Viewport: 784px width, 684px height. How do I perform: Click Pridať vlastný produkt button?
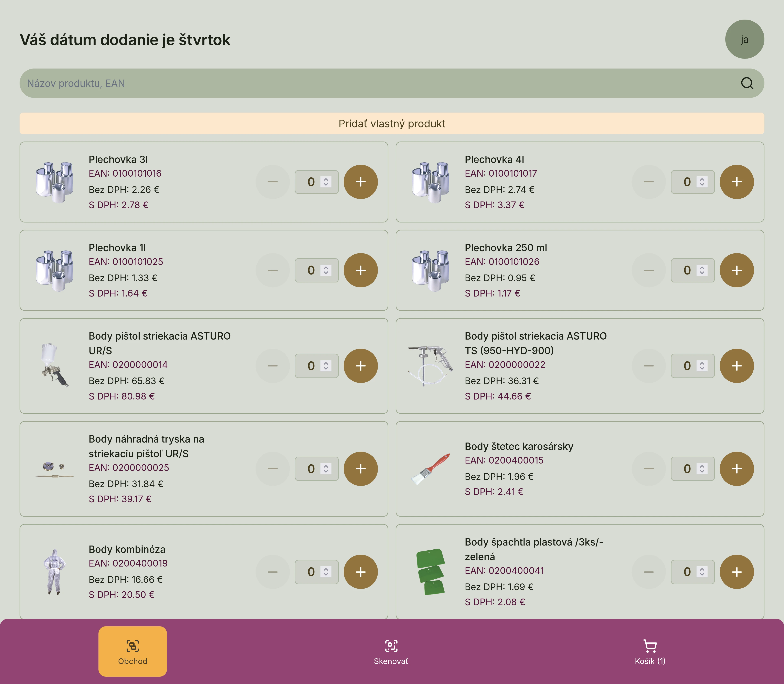click(392, 123)
